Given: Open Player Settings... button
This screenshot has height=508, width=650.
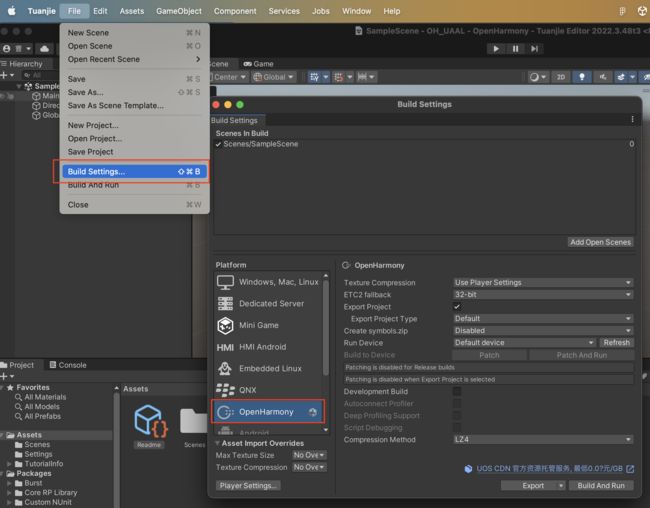Looking at the screenshot, I should coord(248,486).
